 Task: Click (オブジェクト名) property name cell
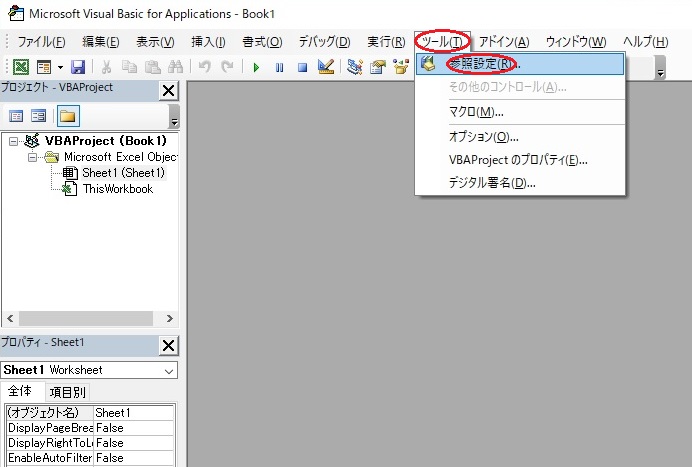49,413
